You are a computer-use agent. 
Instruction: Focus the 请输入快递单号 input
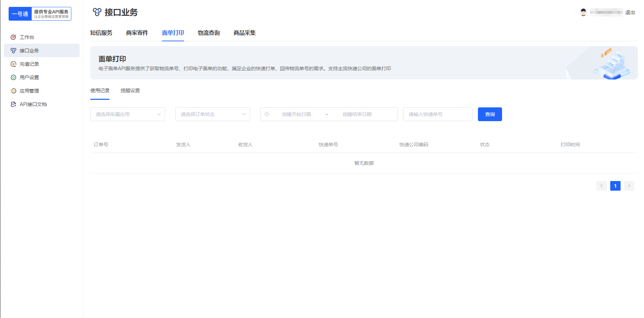coord(438,114)
